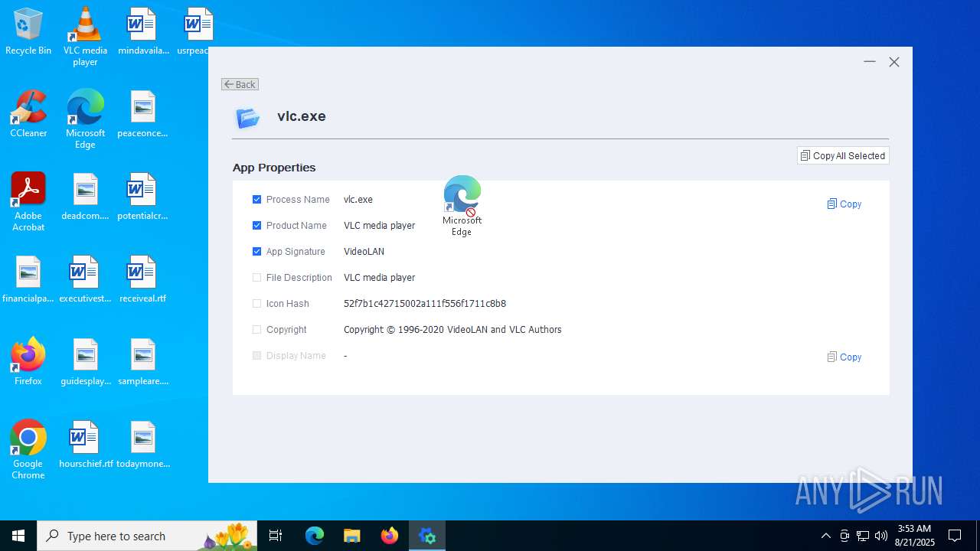Launch Google Chrome desktop shortcut
This screenshot has height=551, width=980.
pyautogui.click(x=28, y=449)
